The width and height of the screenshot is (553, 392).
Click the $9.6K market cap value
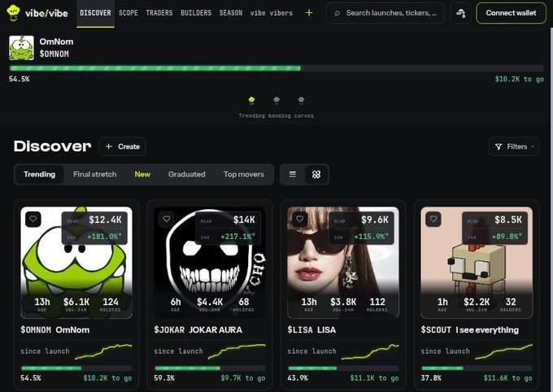point(375,220)
